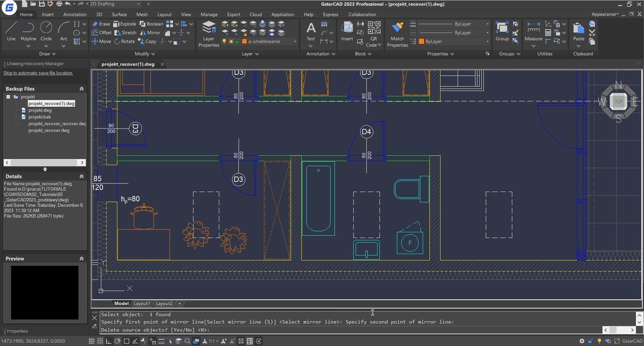Collapse the Backup Files section
Screen dimensions: 644x346
(82, 89)
